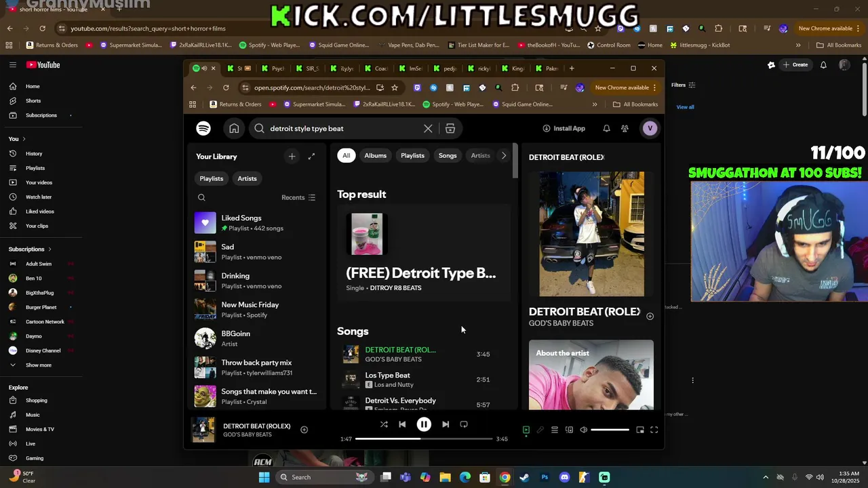This screenshot has height=488, width=868.
Task: Search inside Your Library
Action: pyautogui.click(x=201, y=197)
